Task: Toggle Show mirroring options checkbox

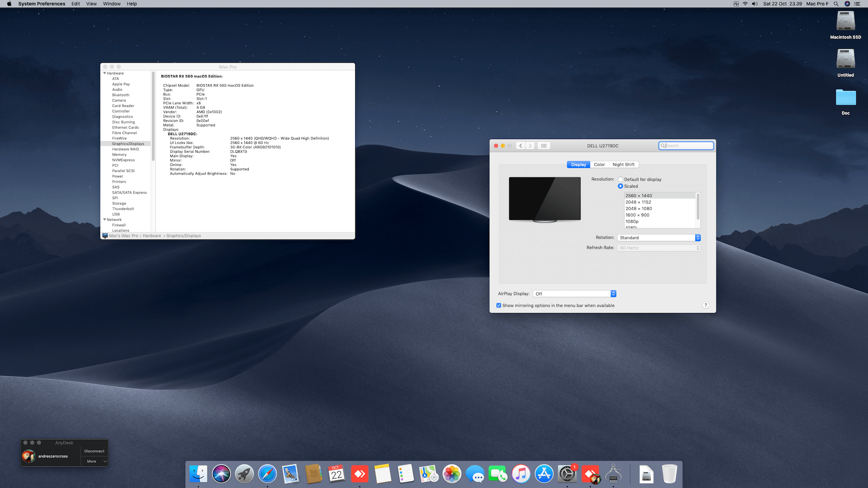Action: 499,305
